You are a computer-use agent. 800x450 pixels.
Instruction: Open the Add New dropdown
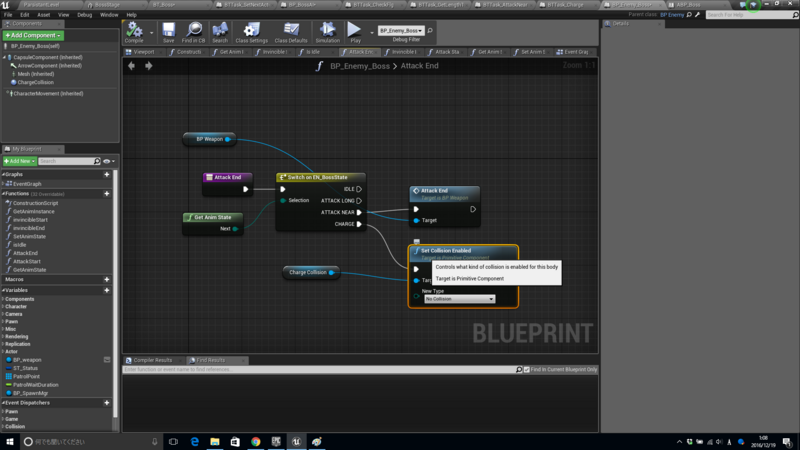pyautogui.click(x=19, y=161)
